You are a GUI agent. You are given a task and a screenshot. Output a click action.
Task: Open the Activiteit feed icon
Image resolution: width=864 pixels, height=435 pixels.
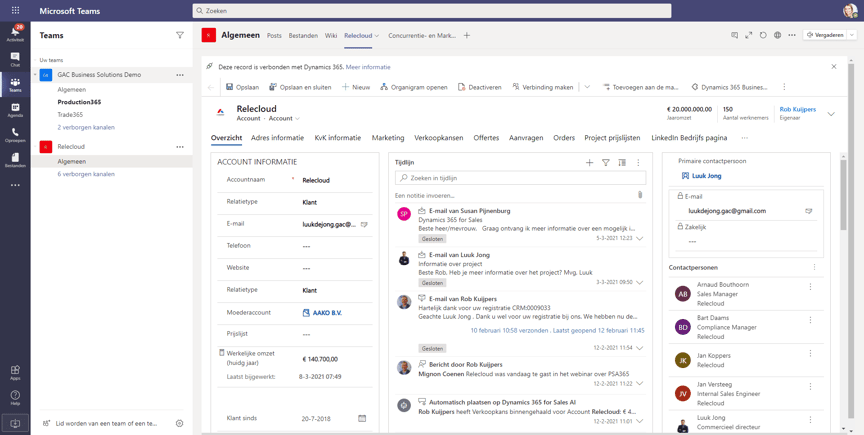coord(15,33)
